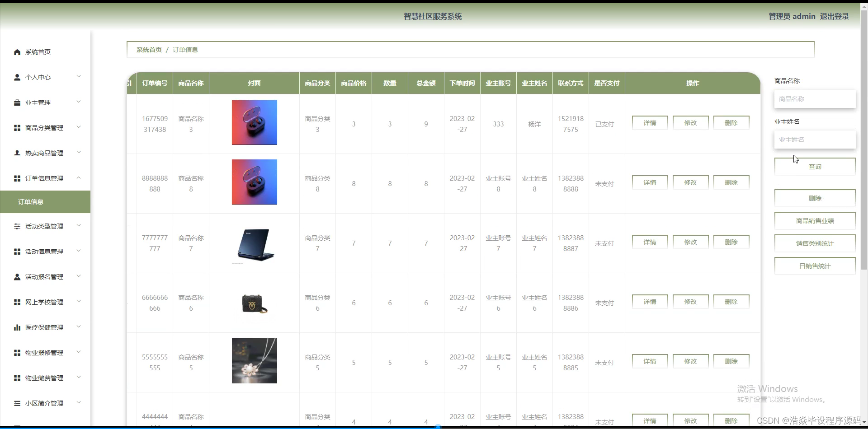This screenshot has height=429, width=868.
Task: Click the list icon beside 小区简介管理
Action: 17,403
